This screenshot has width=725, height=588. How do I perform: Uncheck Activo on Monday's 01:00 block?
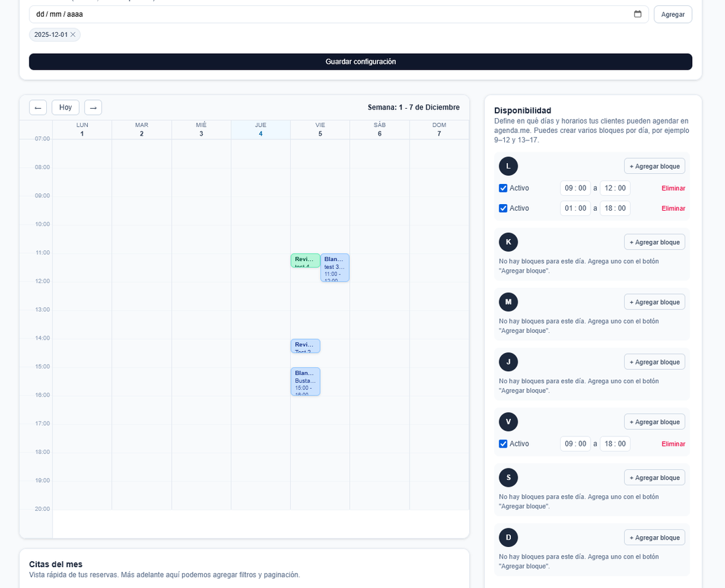[x=503, y=208]
